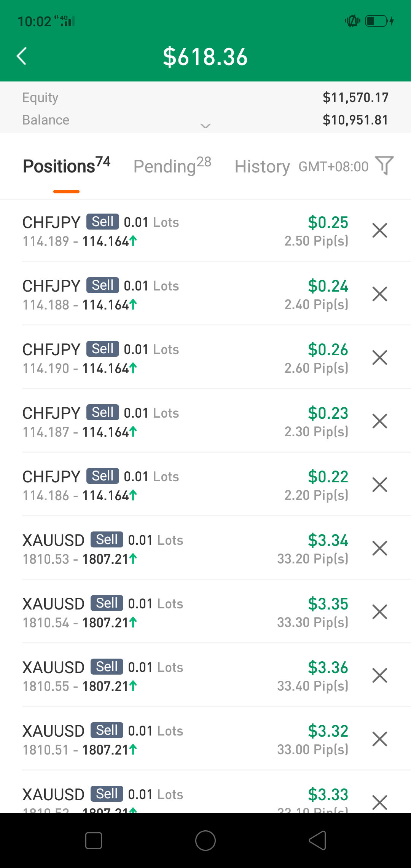Change the GMT+08:00 timezone setting
Image resolution: width=411 pixels, height=868 pixels.
click(x=333, y=166)
